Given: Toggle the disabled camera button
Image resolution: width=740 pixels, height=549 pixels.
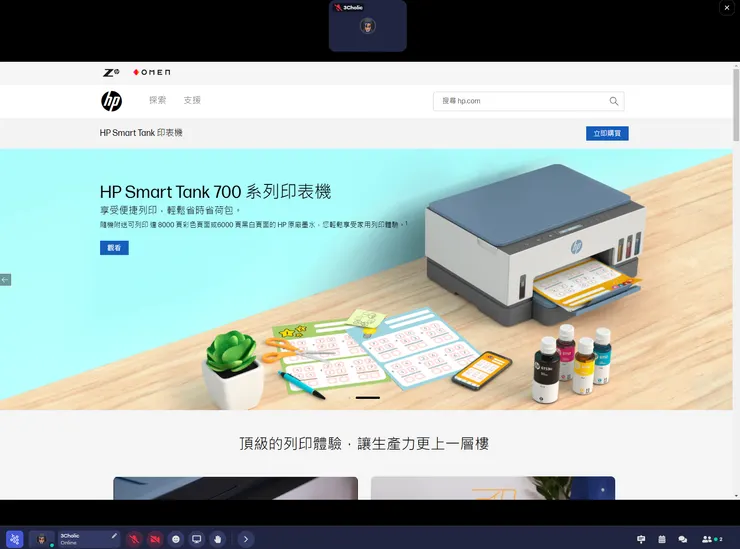Looking at the screenshot, I should tap(155, 539).
